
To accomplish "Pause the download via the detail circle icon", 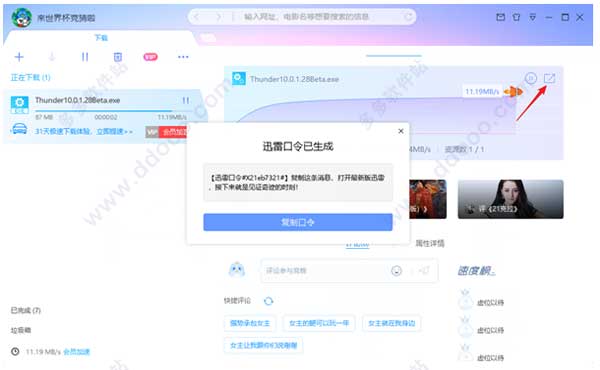I will click(530, 78).
